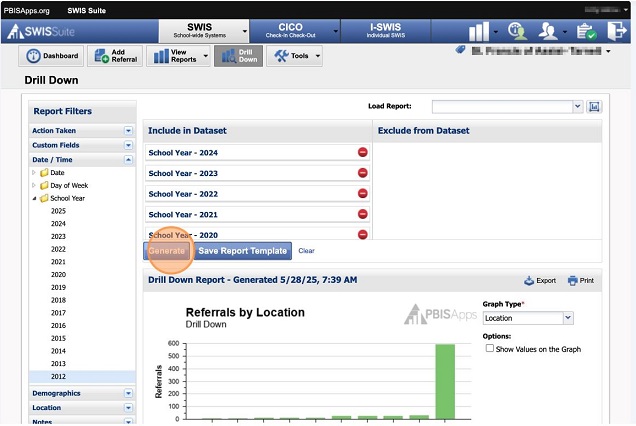Image resolution: width=636 pixels, height=426 pixels.
Task: Open the CICO tab dropdown arrow
Action: point(335,31)
